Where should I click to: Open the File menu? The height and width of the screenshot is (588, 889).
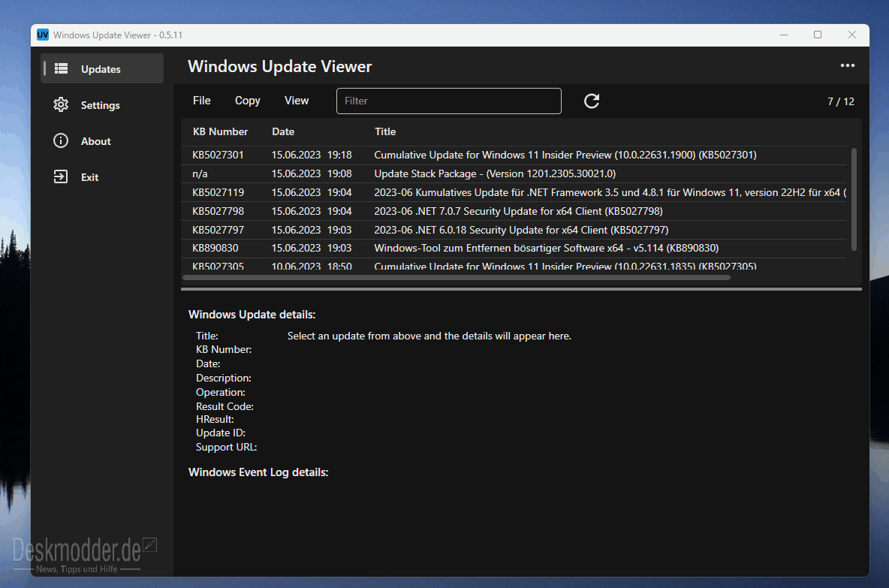tap(202, 101)
